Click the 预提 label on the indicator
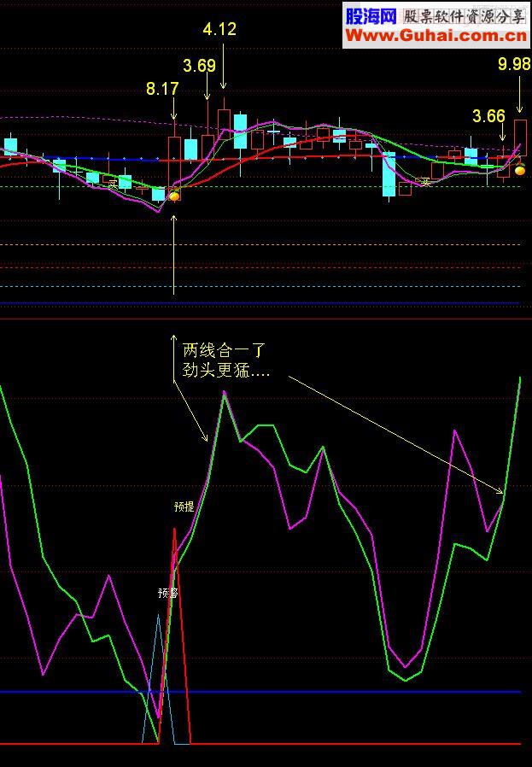Image resolution: width=532 pixels, height=767 pixels. [184, 506]
